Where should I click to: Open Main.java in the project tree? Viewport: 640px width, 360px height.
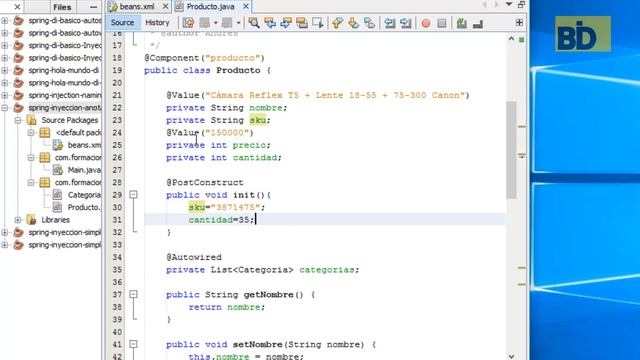coord(84,170)
